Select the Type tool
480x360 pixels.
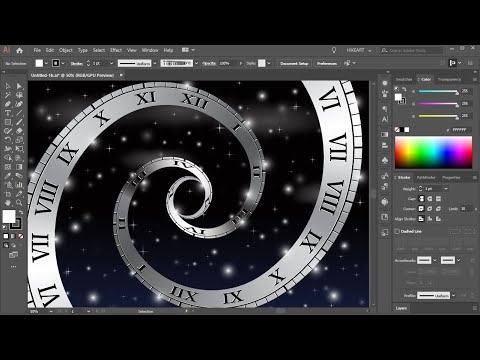pyautogui.click(x=8, y=113)
